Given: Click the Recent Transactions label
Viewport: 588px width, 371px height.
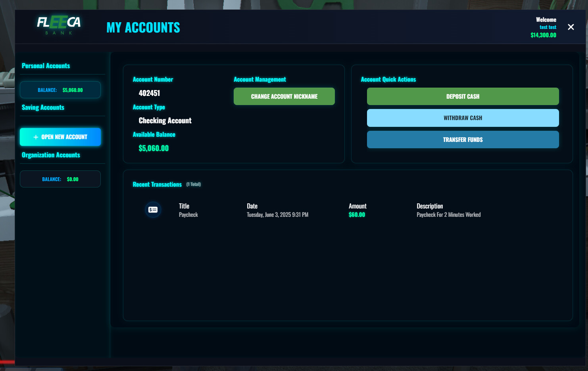Looking at the screenshot, I should 157,184.
